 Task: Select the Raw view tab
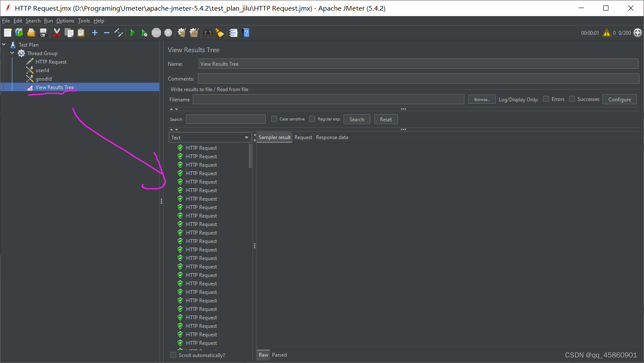pos(264,355)
